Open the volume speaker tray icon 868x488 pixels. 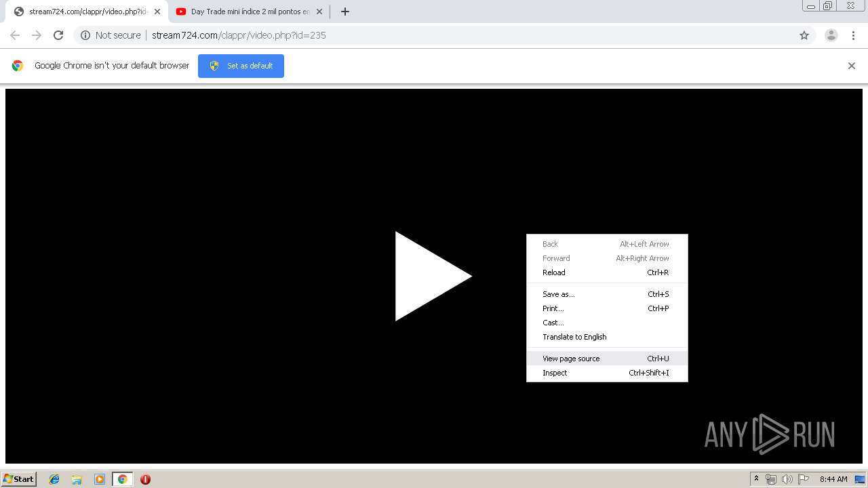[x=787, y=479]
